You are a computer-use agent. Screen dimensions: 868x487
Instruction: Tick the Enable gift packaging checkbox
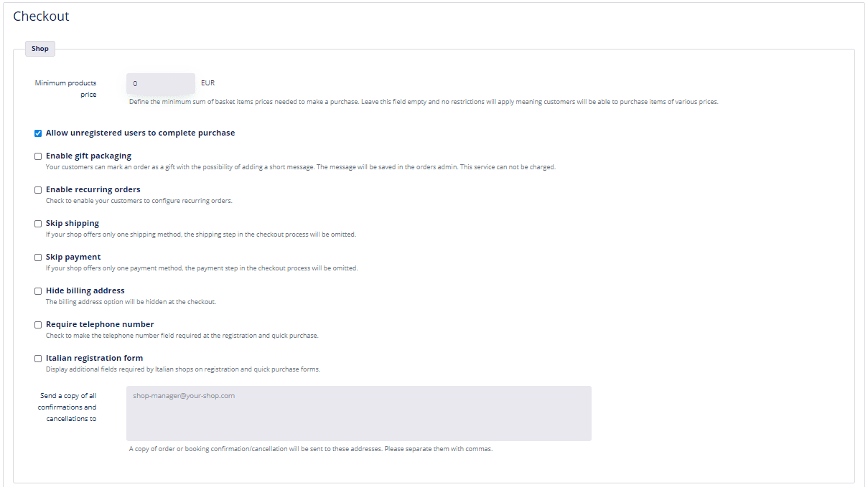tap(38, 156)
